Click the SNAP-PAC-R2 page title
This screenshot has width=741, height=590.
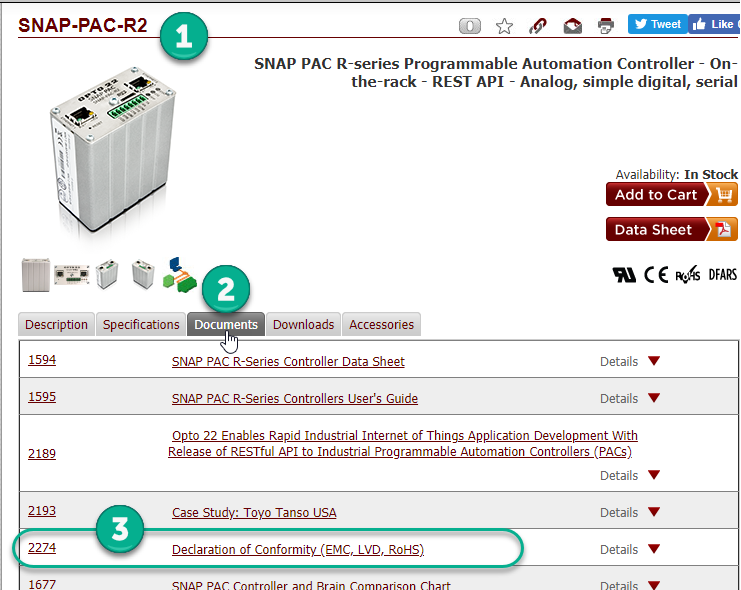pyautogui.click(x=83, y=25)
